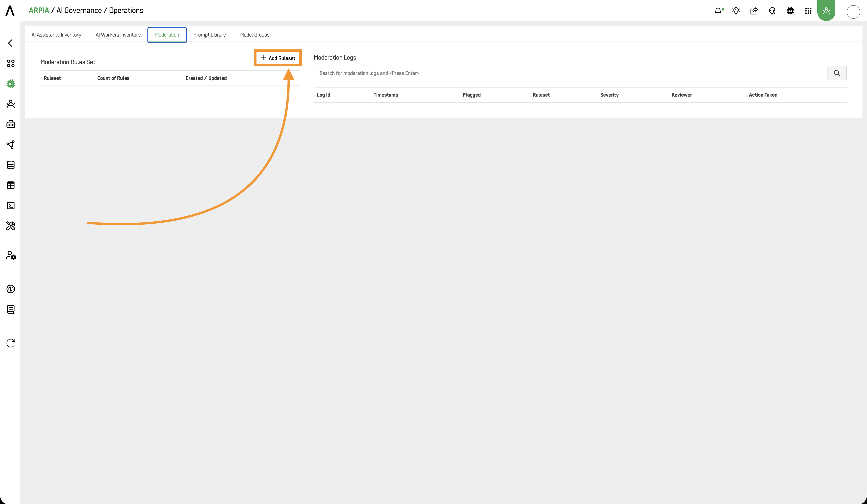Image resolution: width=867 pixels, height=504 pixels.
Task: Open the database cylinder sidebar icon
Action: (x=11, y=165)
